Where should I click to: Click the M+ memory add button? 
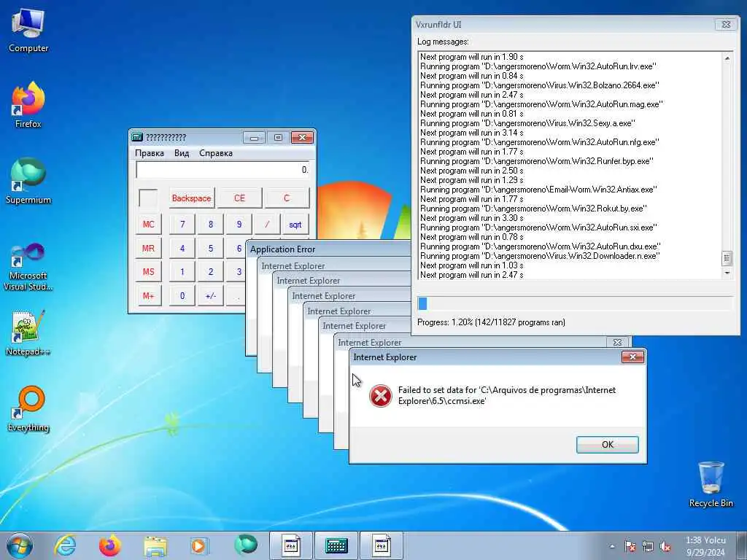point(148,296)
